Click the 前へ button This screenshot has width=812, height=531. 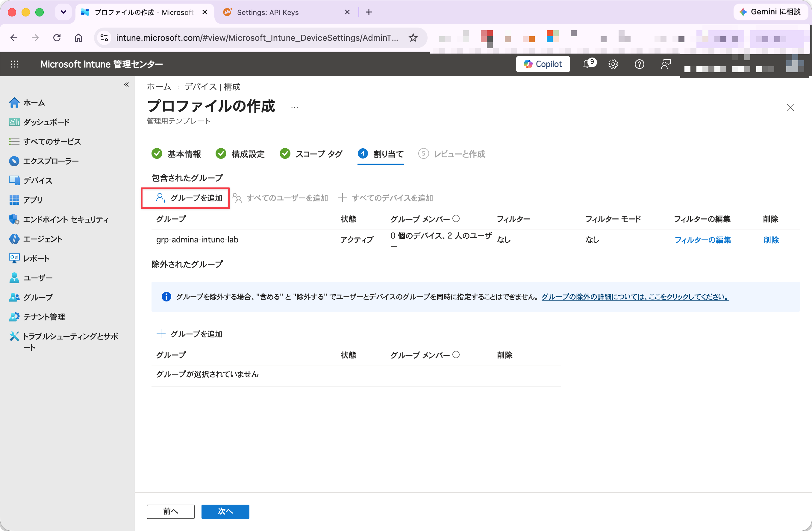pos(170,511)
